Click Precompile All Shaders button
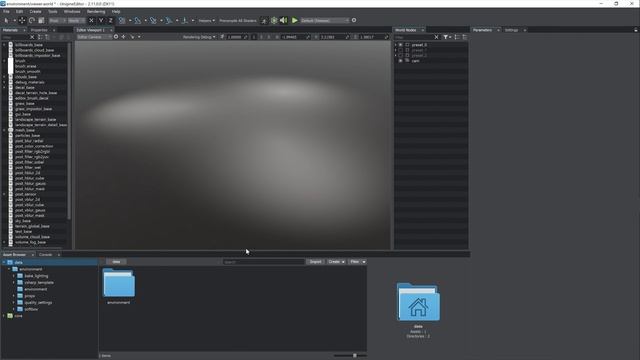640x360 pixels. tap(238, 20)
